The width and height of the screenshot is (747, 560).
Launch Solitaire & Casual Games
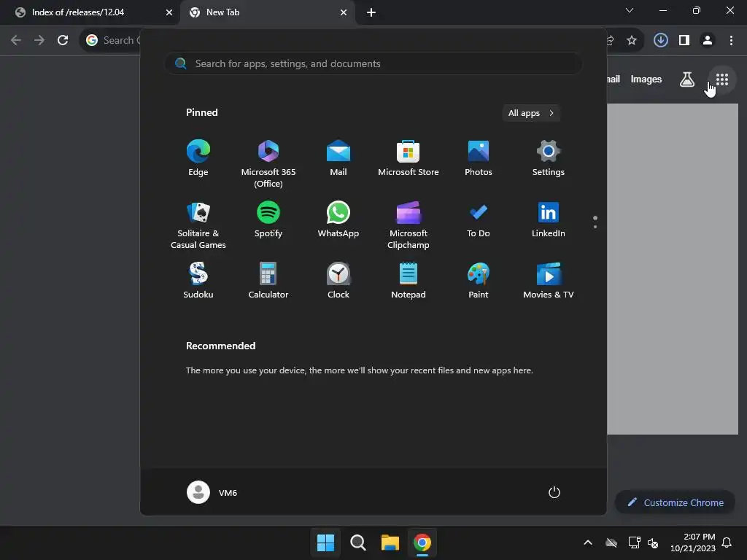pyautogui.click(x=198, y=225)
